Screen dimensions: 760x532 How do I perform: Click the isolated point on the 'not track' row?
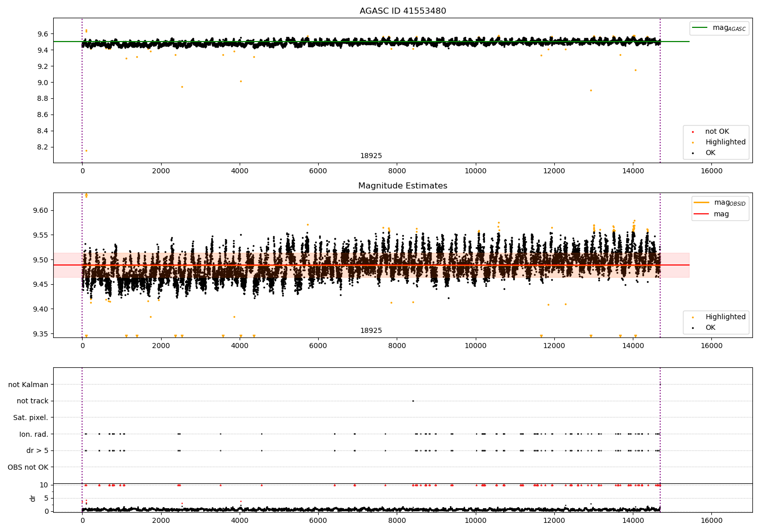pyautogui.click(x=413, y=401)
